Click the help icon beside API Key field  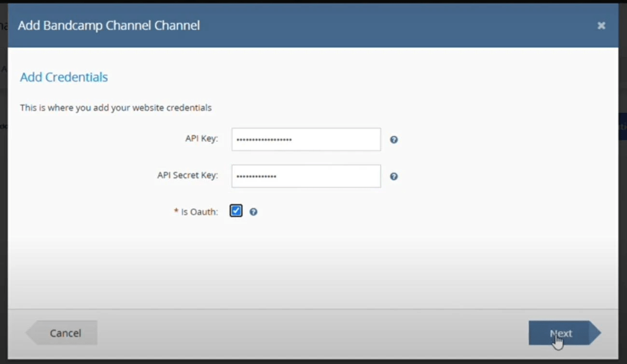[394, 140]
